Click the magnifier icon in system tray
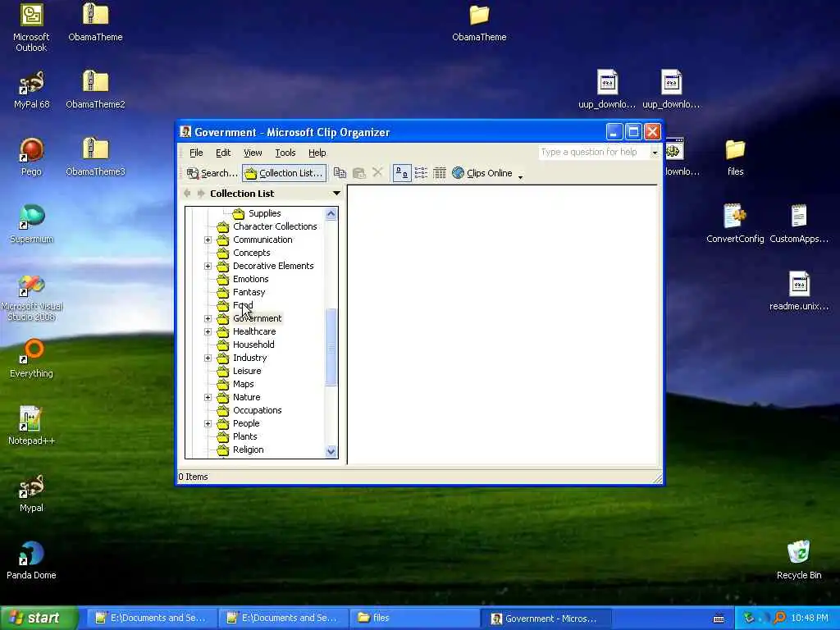This screenshot has height=630, width=840. click(x=780, y=618)
